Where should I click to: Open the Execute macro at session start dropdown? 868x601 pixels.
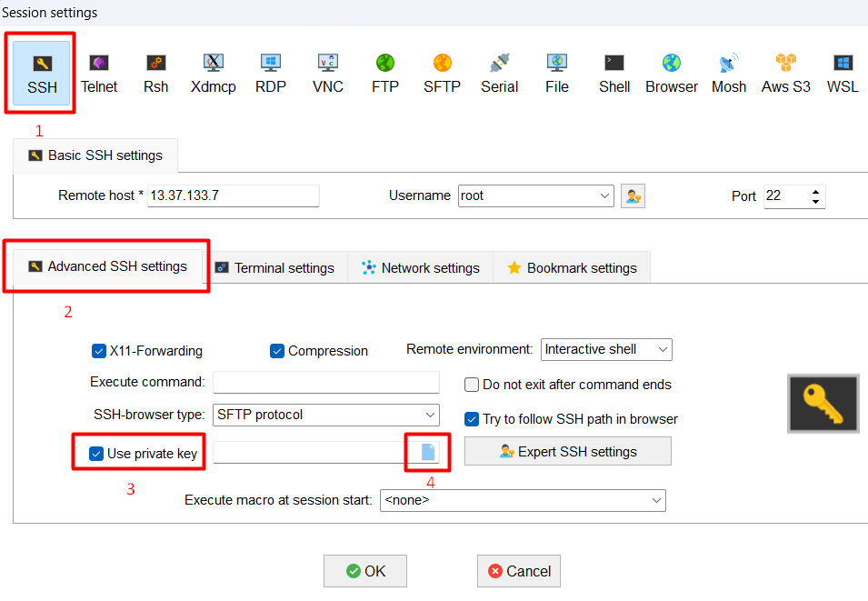tap(656, 500)
